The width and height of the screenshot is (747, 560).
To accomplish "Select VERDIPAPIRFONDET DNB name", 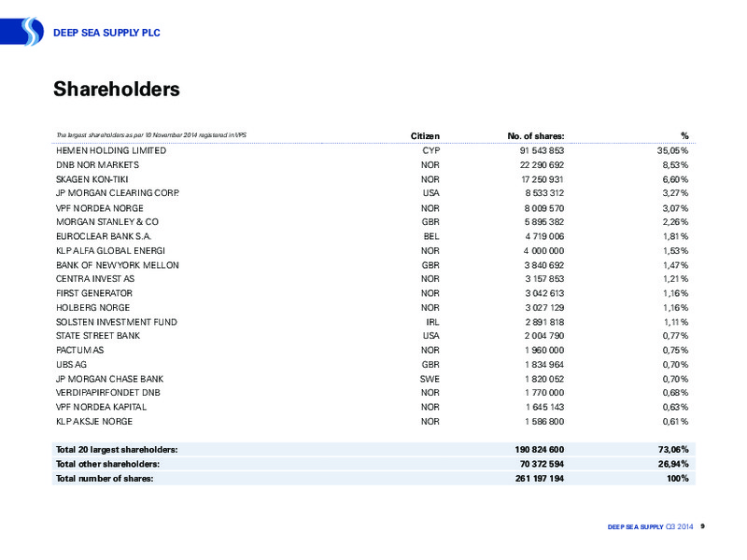I will click(108, 392).
